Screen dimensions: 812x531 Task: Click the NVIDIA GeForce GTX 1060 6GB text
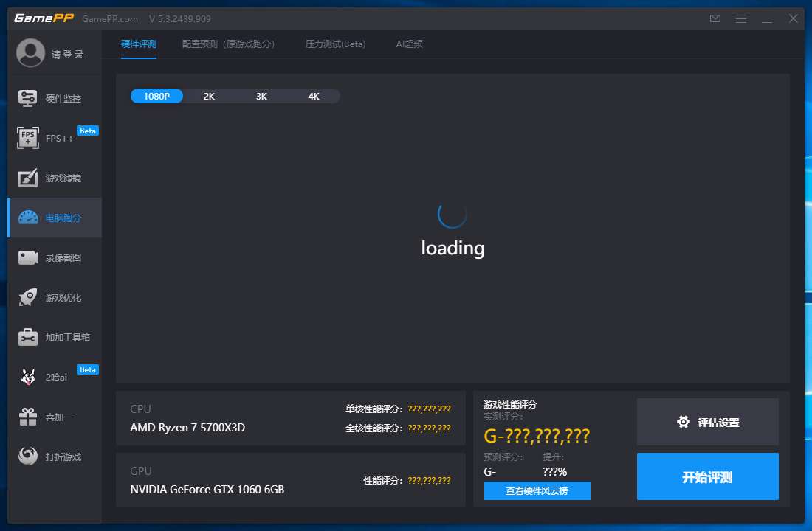coord(207,489)
